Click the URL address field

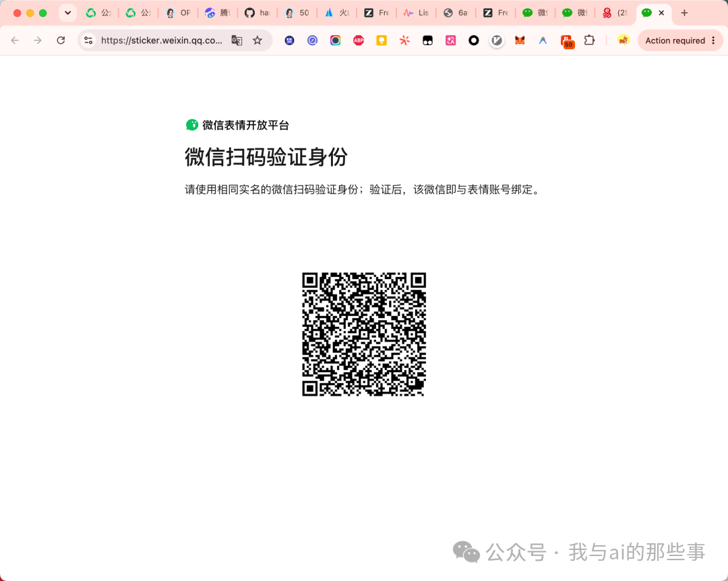pos(162,40)
